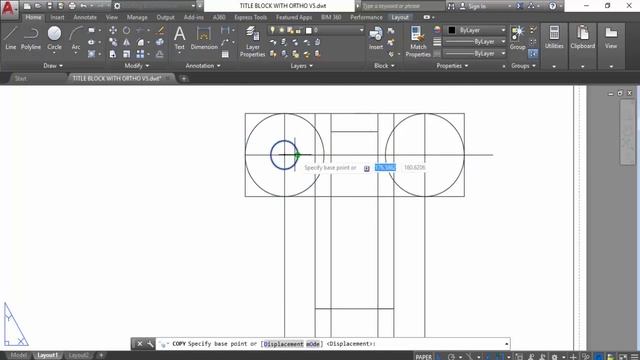This screenshot has width=640, height=360.
Task: Expand the Layers panel
Action: 301,66
